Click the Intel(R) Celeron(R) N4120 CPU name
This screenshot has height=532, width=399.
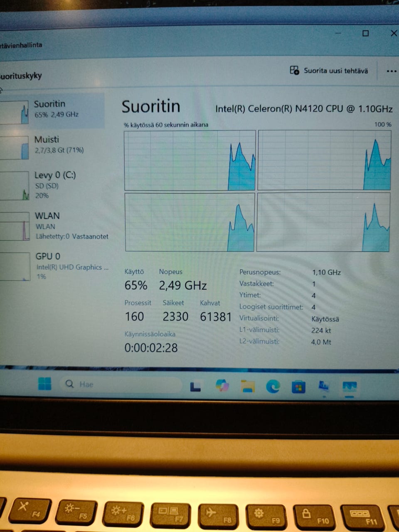click(x=304, y=109)
